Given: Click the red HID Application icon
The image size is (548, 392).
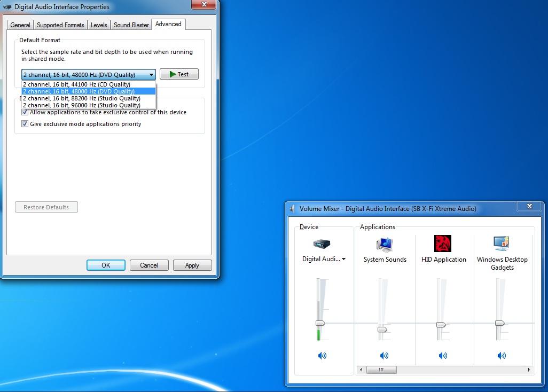Looking at the screenshot, I should point(443,244).
